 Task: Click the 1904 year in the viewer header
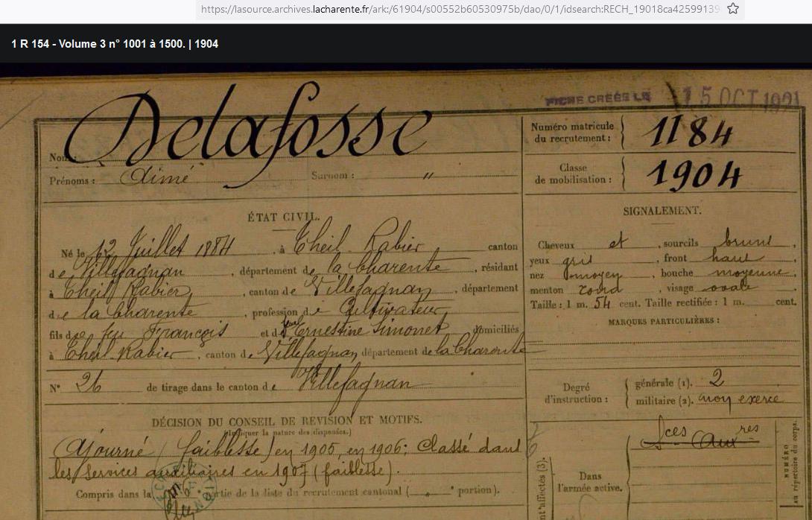click(x=206, y=44)
